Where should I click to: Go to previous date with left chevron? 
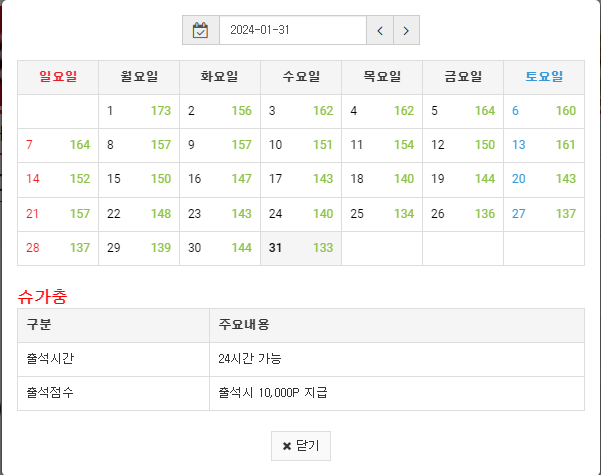(x=380, y=30)
